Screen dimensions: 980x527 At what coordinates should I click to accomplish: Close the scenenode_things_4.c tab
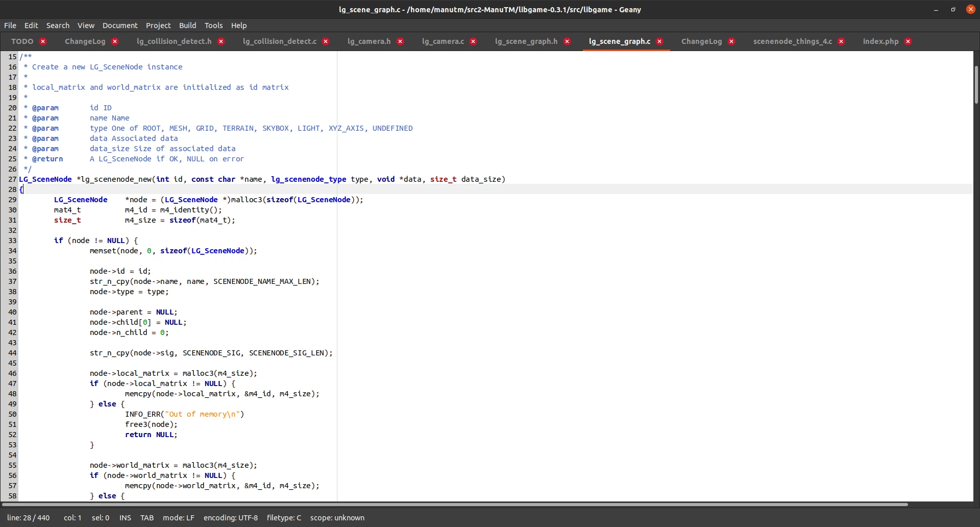(842, 41)
